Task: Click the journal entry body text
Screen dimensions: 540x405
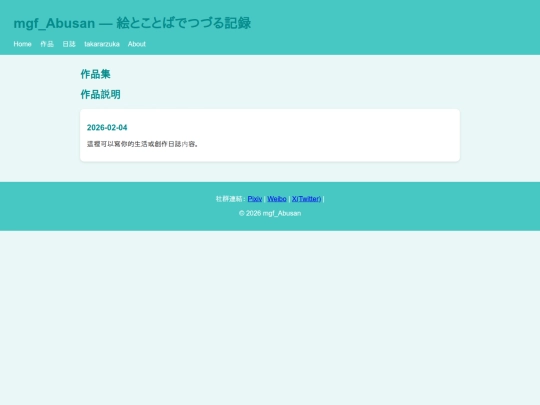Action: [143, 144]
